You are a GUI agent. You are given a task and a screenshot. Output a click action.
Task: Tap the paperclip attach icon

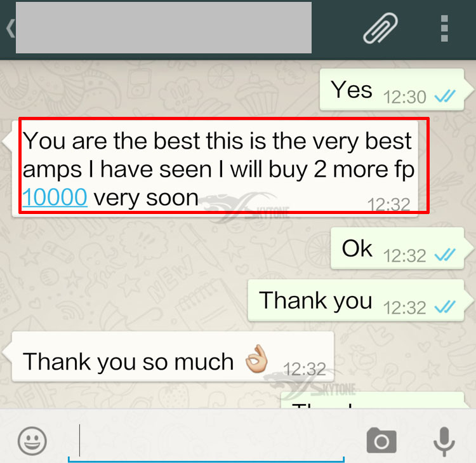tap(380, 28)
